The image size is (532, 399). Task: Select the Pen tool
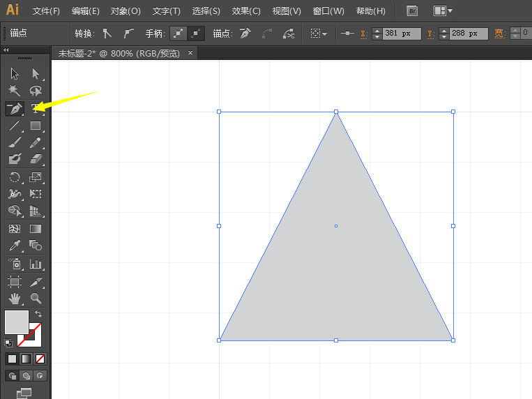pos(15,109)
